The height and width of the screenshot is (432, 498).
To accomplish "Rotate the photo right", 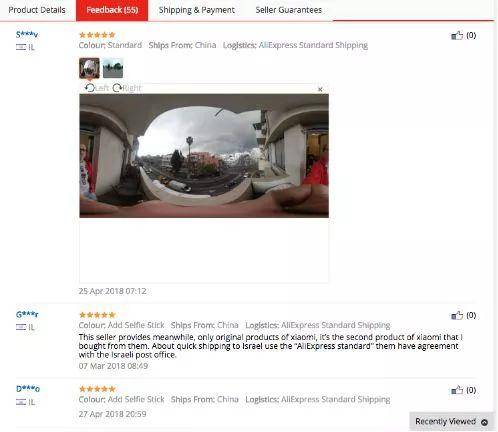I will click(127, 88).
